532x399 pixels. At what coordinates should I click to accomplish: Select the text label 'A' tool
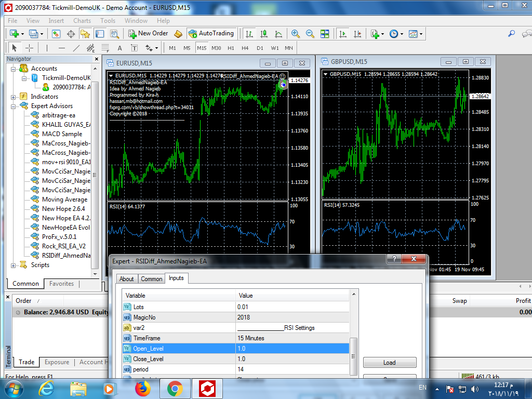click(x=119, y=48)
